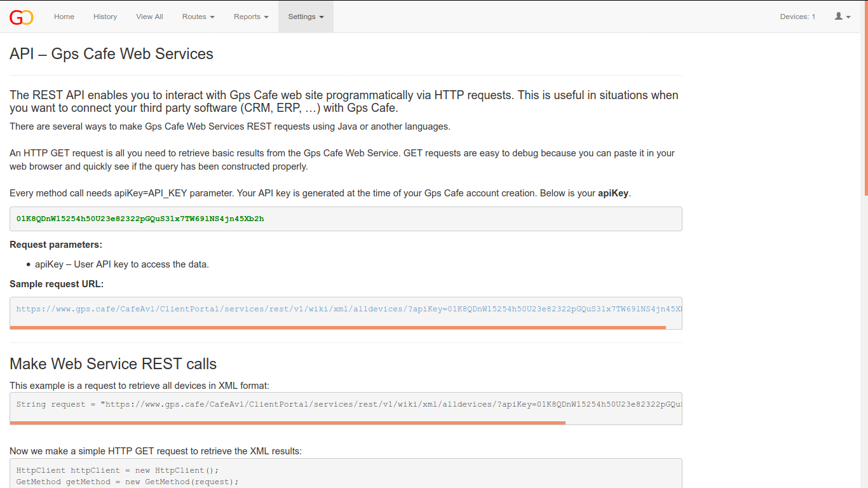Click the 'API – Gps Cafe Web Services' heading

pyautogui.click(x=111, y=54)
